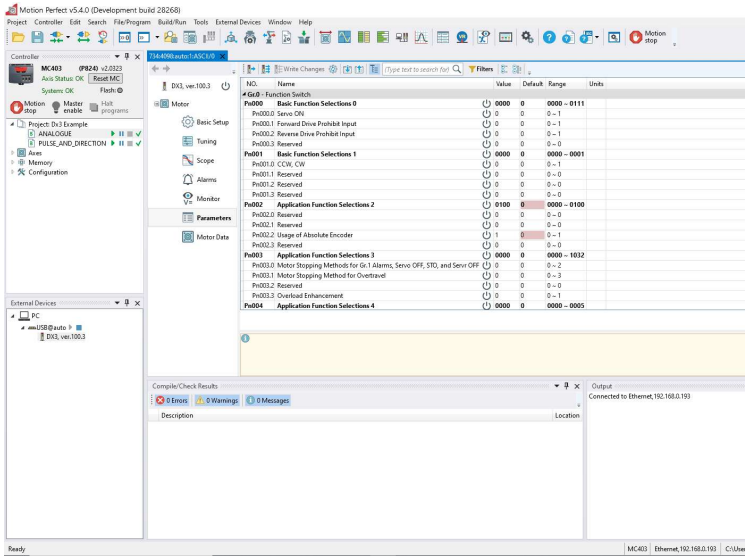Click the parameter settings gear beside Write Changes
The image size is (752, 557).
(333, 69)
